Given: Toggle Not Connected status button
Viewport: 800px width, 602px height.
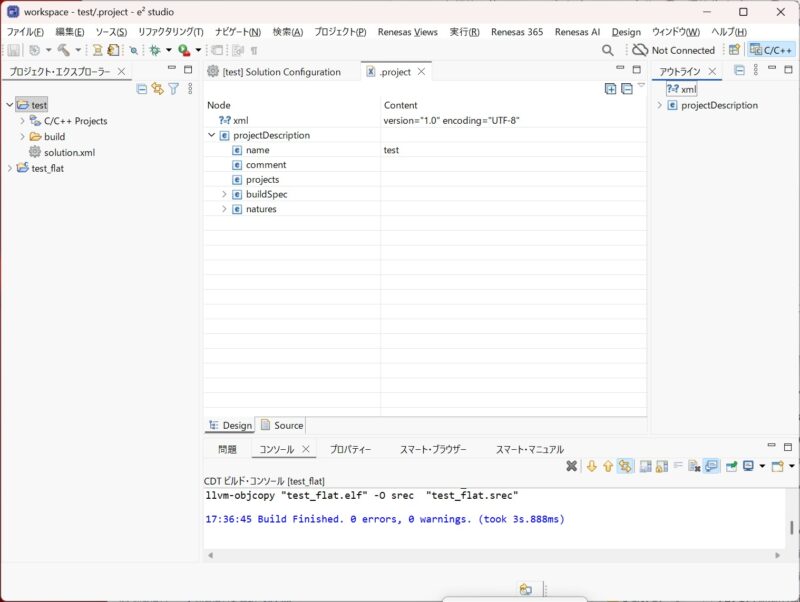Looking at the screenshot, I should [673, 50].
